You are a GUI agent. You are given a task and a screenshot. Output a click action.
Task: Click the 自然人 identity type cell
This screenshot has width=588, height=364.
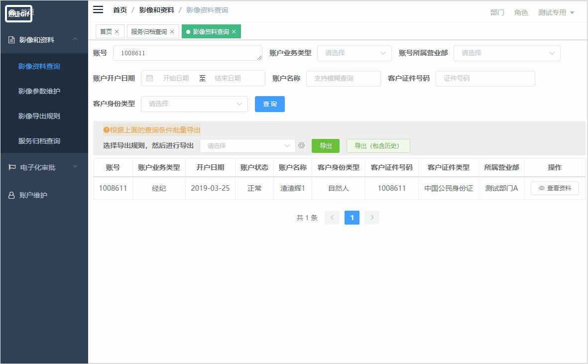pos(339,188)
